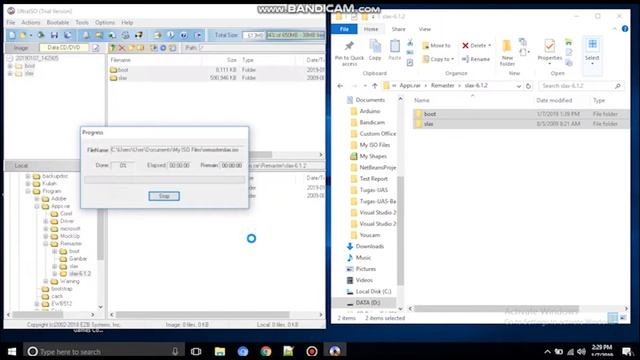Click the Explorer up-one-level arrow

click(374, 86)
